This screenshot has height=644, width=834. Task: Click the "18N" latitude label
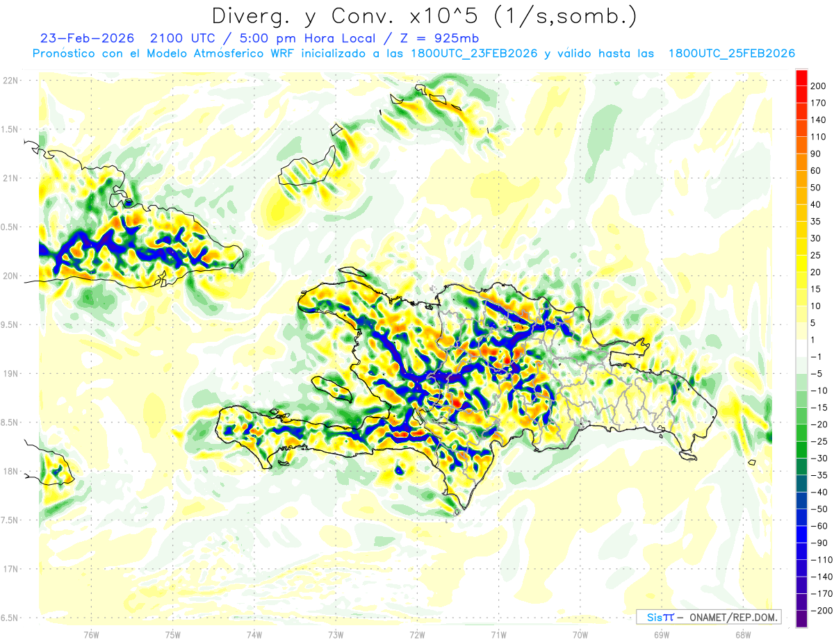coord(10,472)
